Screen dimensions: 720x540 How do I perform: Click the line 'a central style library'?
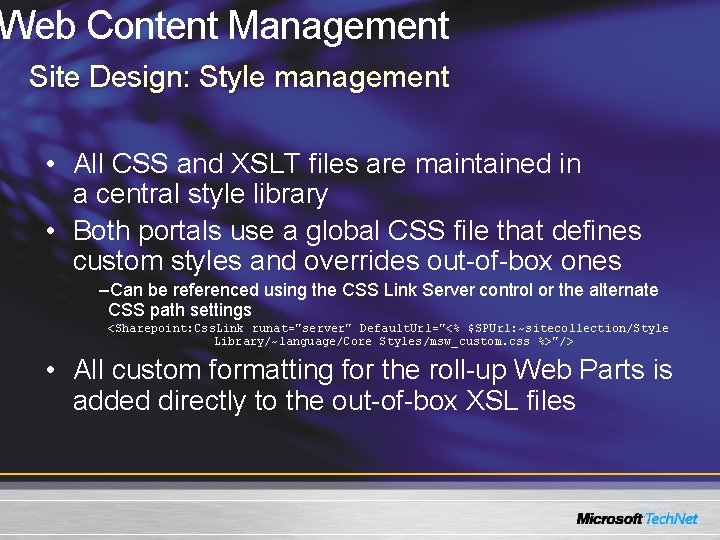coord(201,194)
